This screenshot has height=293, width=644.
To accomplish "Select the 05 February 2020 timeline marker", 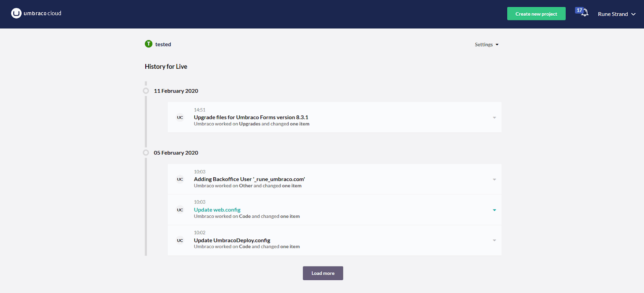I will [x=146, y=153].
